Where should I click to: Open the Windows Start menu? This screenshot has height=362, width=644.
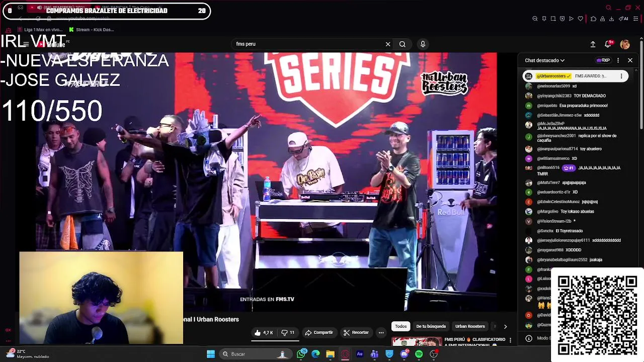(x=211, y=354)
